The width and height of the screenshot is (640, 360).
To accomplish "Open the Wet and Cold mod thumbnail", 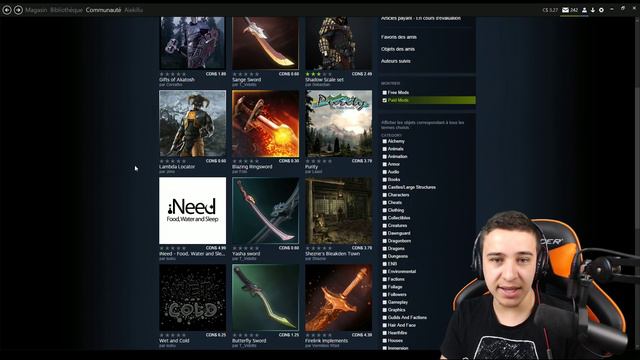I will point(192,297).
